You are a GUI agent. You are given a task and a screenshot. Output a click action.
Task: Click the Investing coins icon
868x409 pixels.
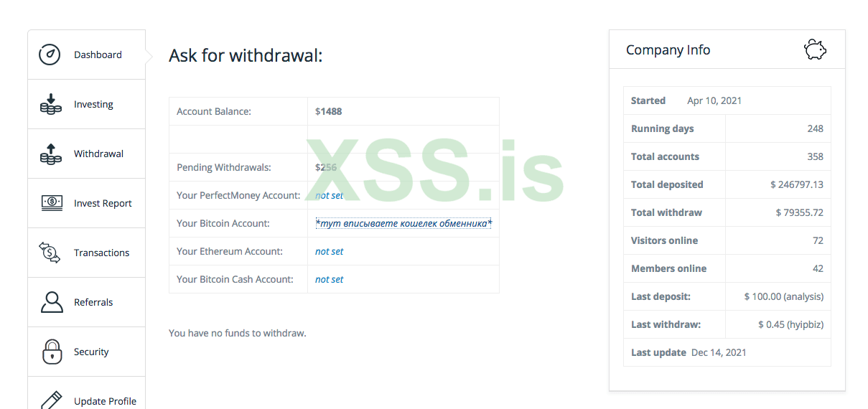(50, 104)
